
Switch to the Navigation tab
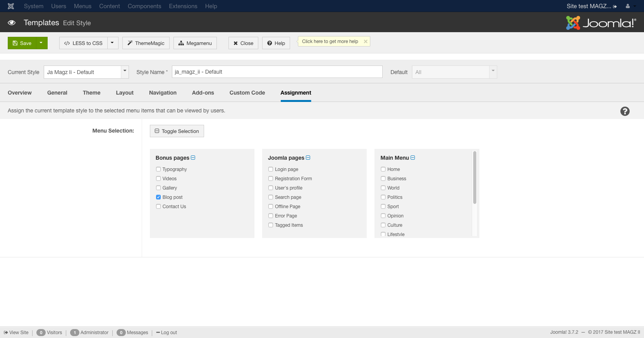(163, 93)
